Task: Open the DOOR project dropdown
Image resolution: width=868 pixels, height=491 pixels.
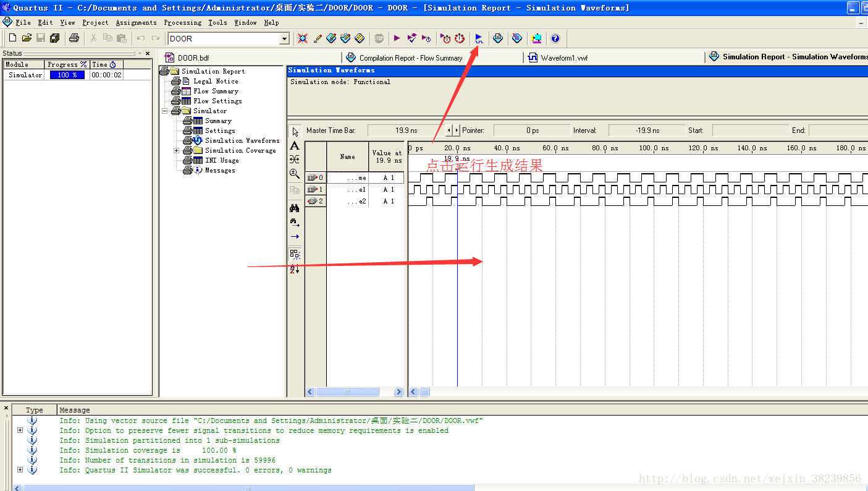Action: click(284, 38)
